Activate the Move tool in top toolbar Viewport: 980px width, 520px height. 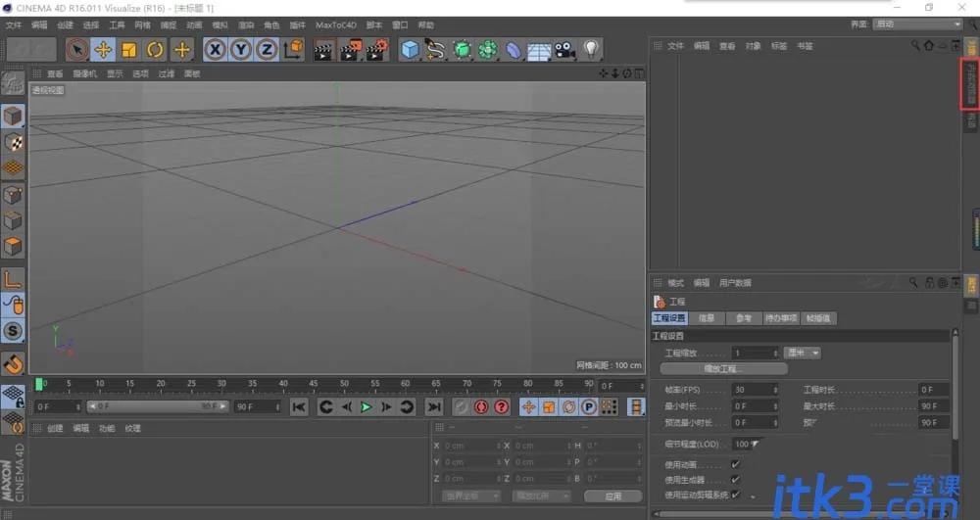(103, 49)
